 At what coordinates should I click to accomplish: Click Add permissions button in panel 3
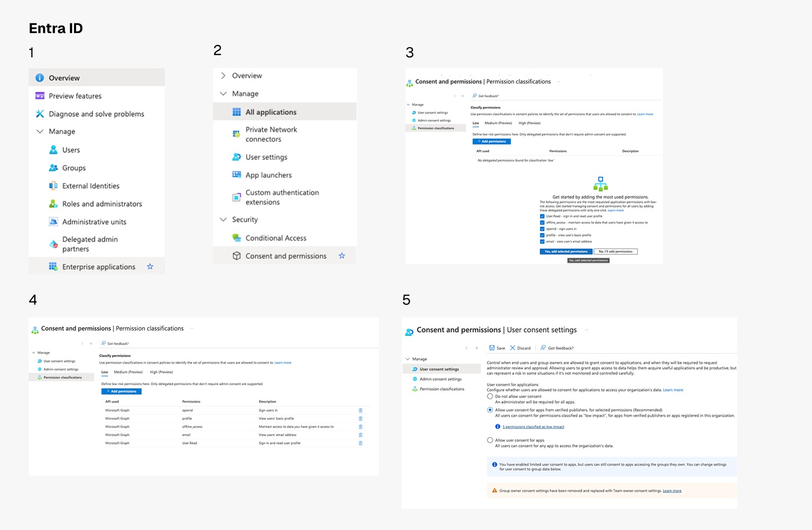click(492, 142)
